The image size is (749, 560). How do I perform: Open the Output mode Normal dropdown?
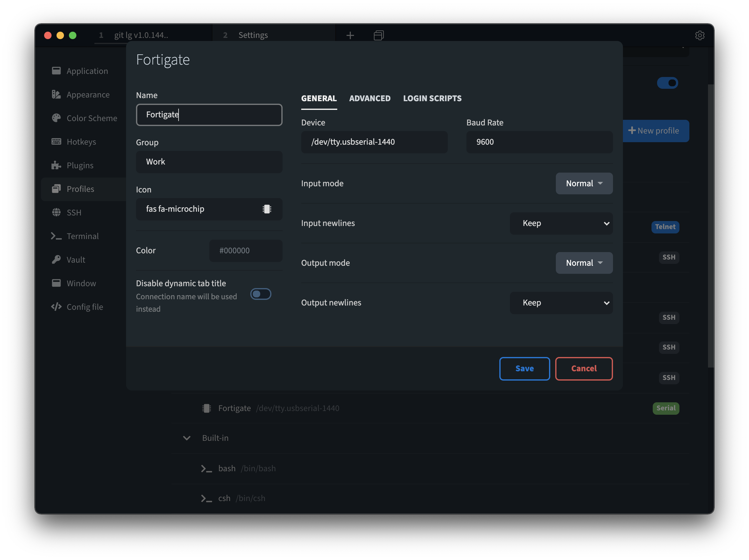tap(584, 263)
